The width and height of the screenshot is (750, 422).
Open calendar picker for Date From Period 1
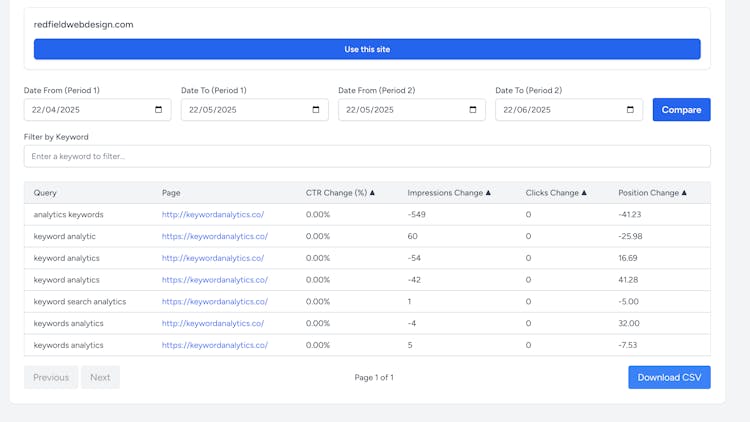click(x=158, y=110)
